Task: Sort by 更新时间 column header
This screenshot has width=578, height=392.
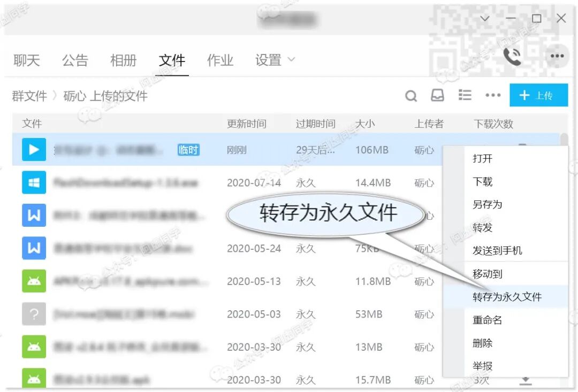Action: tap(247, 124)
